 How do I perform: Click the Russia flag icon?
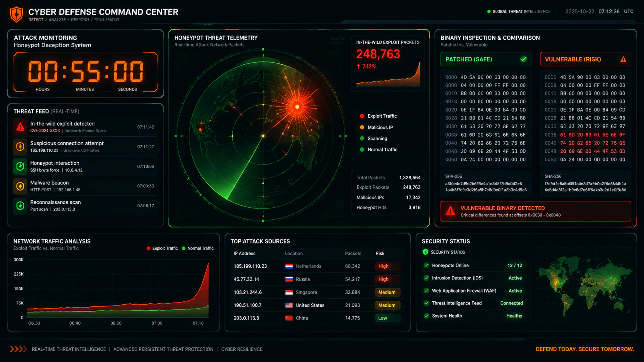coord(289,279)
